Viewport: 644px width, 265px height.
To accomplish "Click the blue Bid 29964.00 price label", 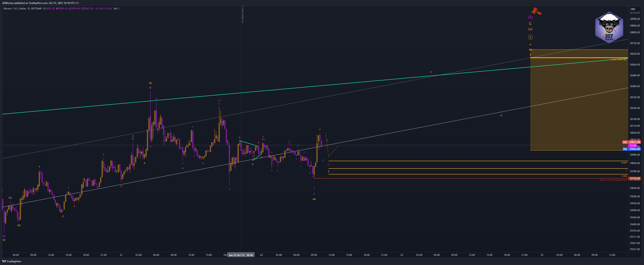I will coord(632,149).
